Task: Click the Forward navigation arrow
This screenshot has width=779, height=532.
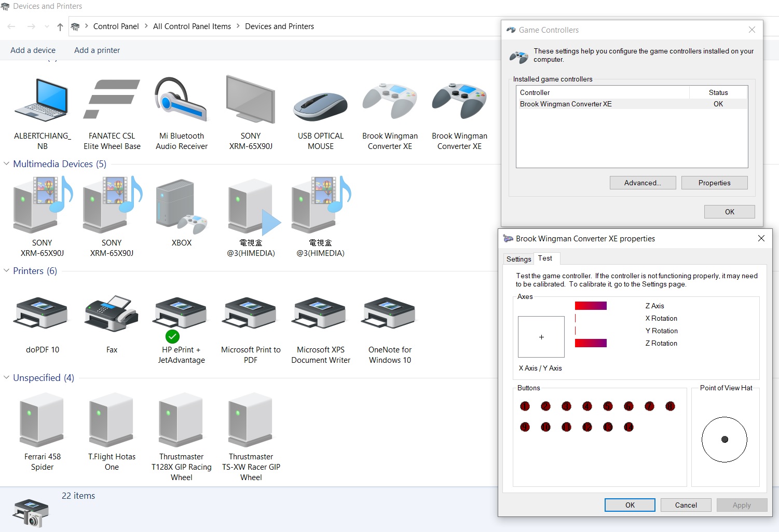Action: click(x=31, y=26)
